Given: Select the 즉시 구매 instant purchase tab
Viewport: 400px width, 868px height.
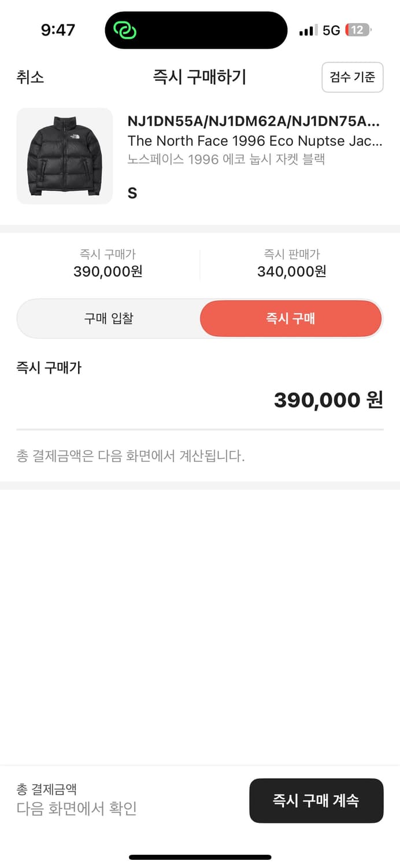Looking at the screenshot, I should pos(291,318).
